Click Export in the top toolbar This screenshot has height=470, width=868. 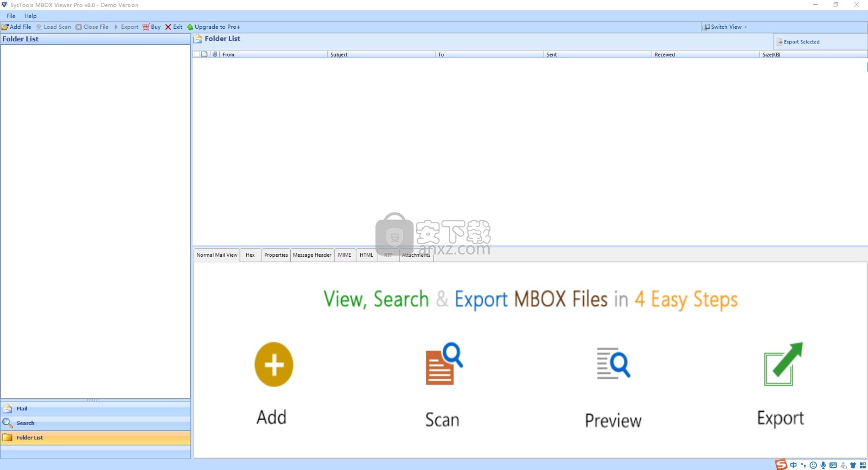126,27
